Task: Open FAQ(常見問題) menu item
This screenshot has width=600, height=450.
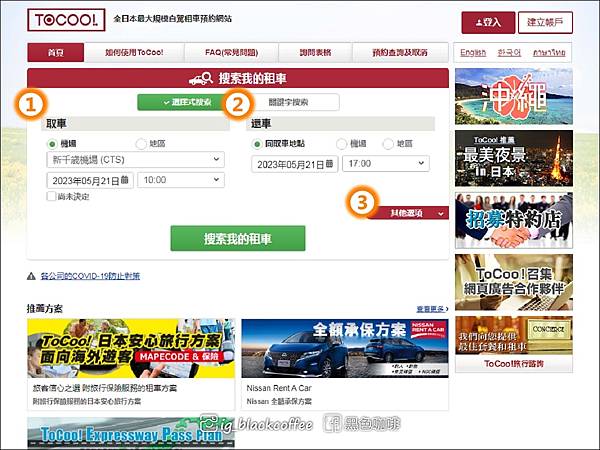Action: tap(232, 52)
